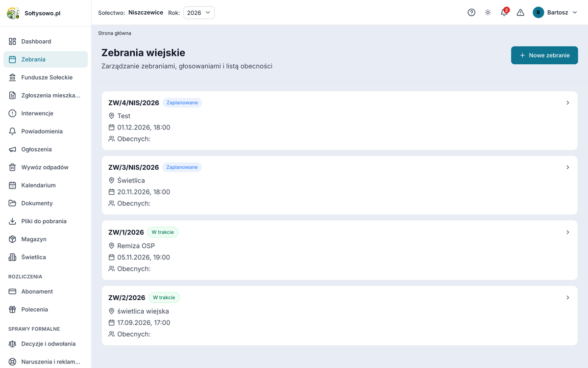The width and height of the screenshot is (588, 368).
Task: Open Powiadomienia in sidebar
Action: [x=46, y=131]
